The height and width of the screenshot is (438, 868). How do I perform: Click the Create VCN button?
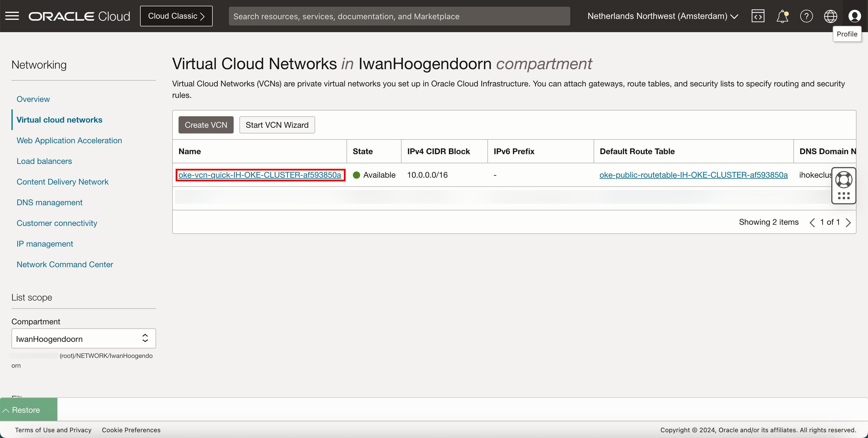(x=206, y=125)
